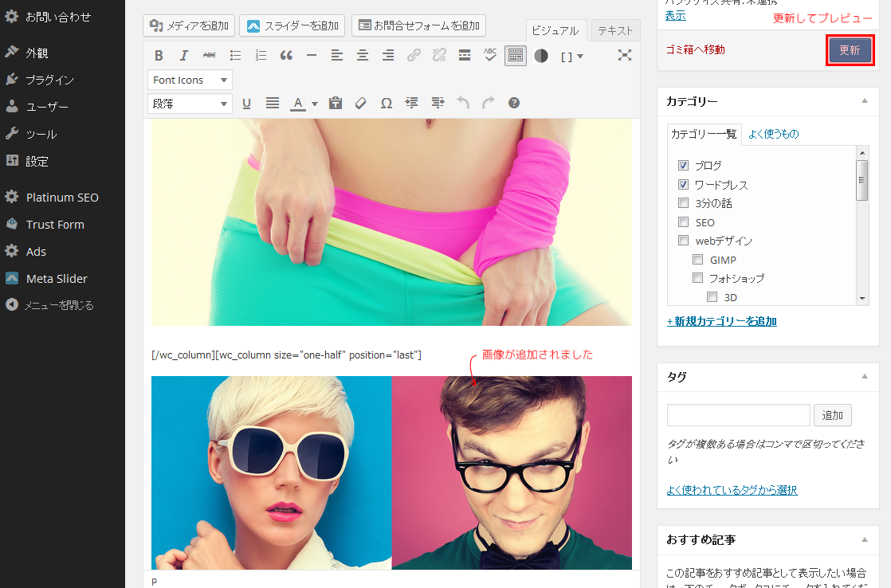Check the SEO category checkbox
The width and height of the screenshot is (891, 588).
(683, 222)
